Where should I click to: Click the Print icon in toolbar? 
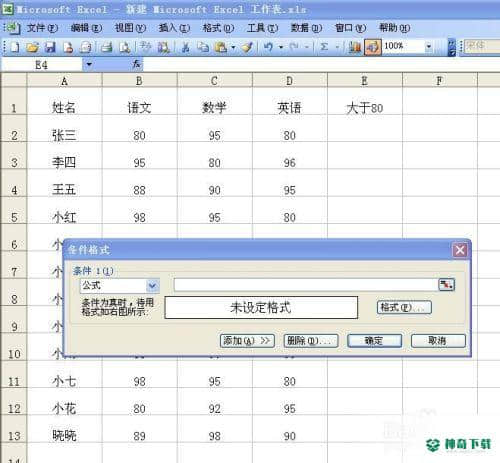107,47
